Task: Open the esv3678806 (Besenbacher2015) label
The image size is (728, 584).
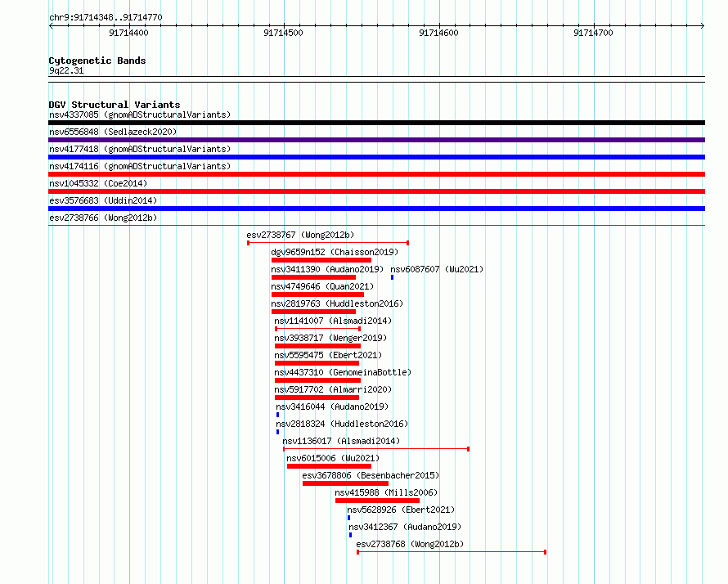Action: (371, 475)
